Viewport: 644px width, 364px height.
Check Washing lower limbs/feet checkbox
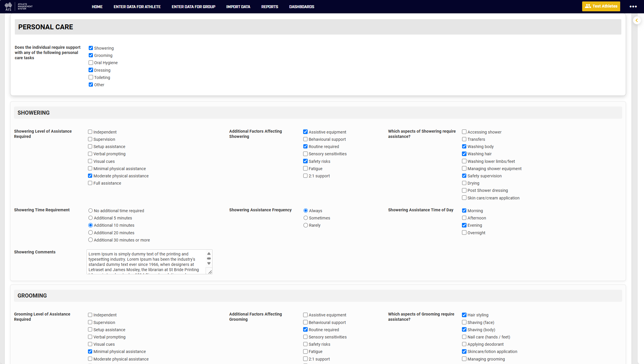point(464,161)
